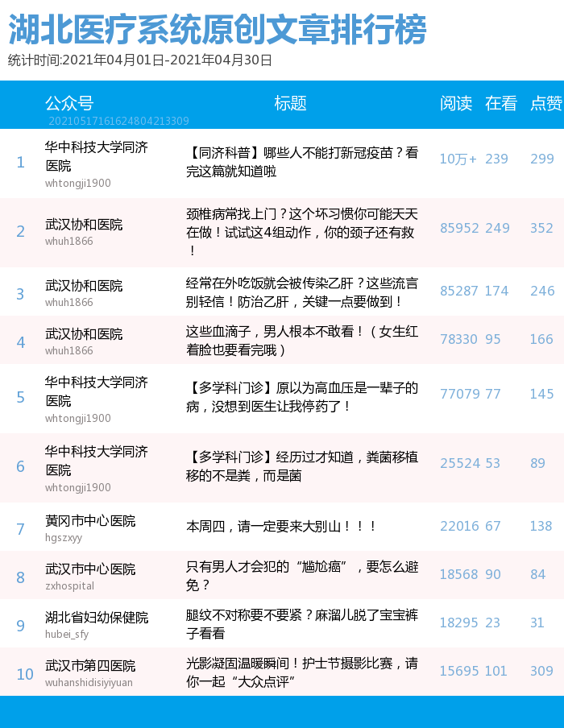Click the 湖北医疗系统原创文章排行榜 page title
The width and height of the screenshot is (564, 728).
(x=217, y=31)
